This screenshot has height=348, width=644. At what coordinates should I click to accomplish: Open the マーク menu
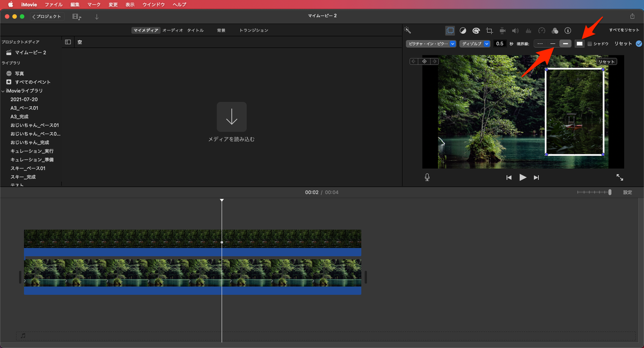(94, 4)
